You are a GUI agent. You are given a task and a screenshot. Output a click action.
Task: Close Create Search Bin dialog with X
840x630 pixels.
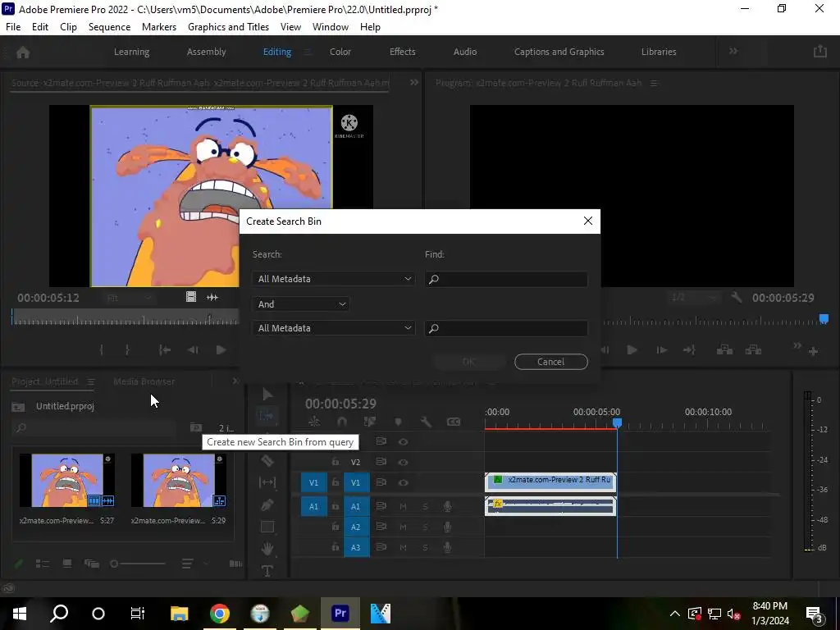click(x=587, y=221)
